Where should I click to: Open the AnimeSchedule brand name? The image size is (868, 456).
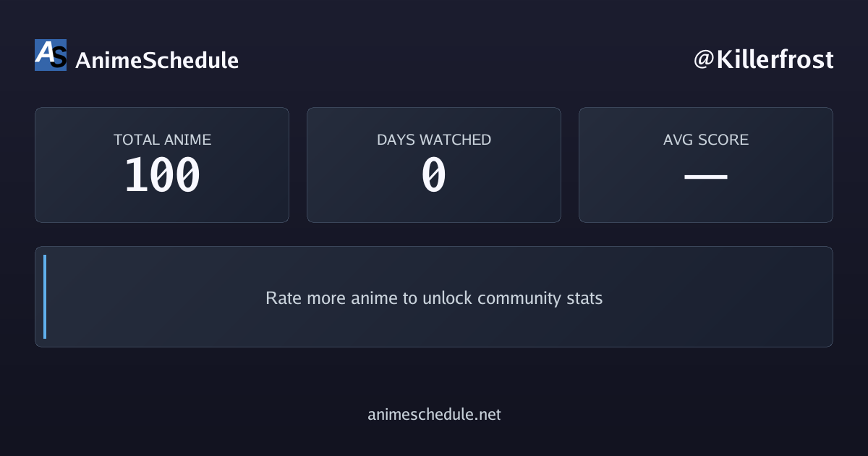[157, 60]
